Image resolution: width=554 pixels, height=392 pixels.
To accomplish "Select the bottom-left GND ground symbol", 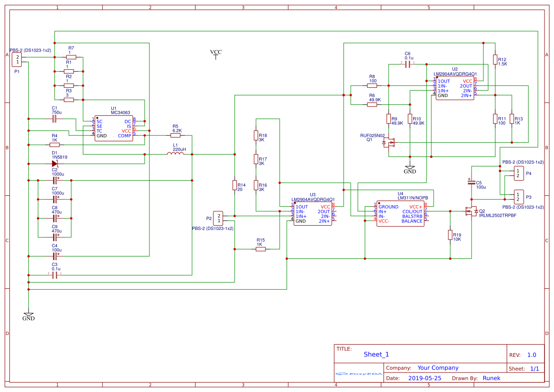I will tap(28, 314).
